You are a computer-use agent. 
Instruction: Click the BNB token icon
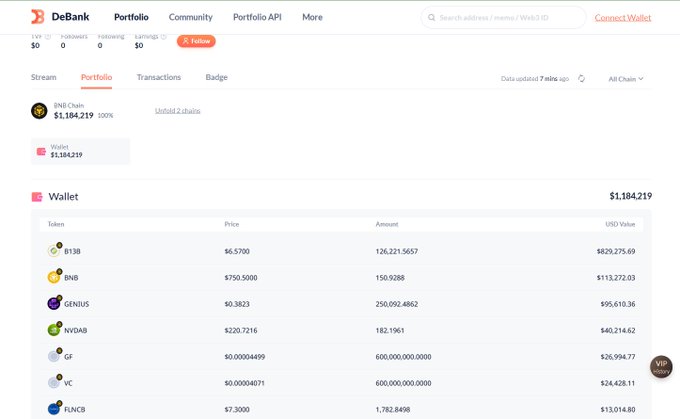[54, 277]
